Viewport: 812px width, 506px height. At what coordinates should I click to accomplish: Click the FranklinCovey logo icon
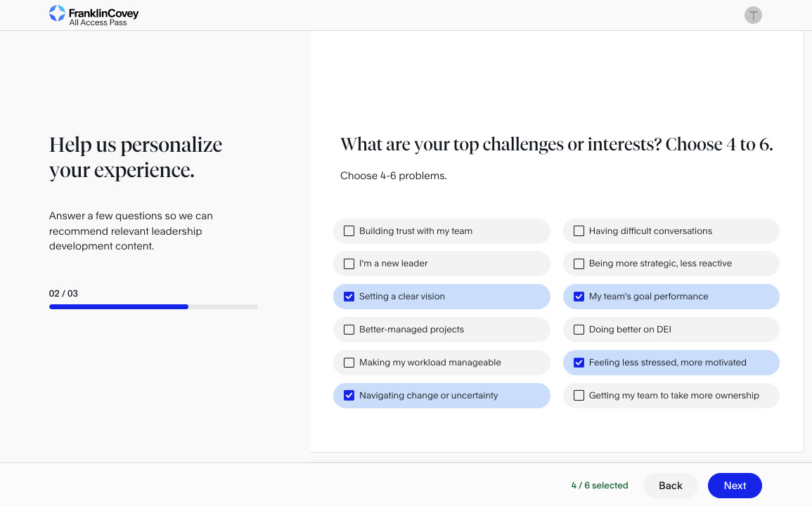(57, 13)
